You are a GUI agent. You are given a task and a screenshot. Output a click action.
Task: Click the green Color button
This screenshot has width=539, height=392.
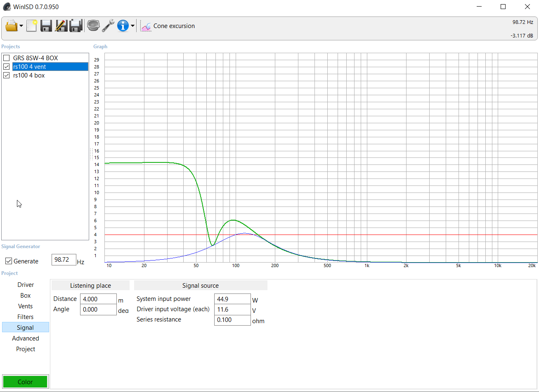(25, 382)
